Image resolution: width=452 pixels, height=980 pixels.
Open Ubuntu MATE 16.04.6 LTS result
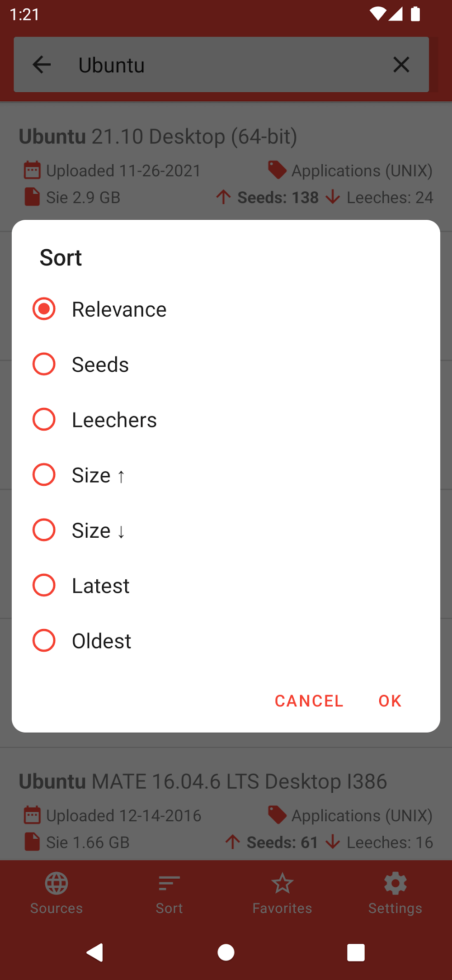tap(203, 781)
